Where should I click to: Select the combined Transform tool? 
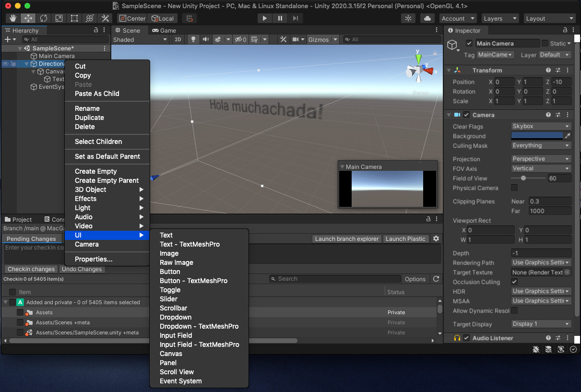[x=90, y=18]
